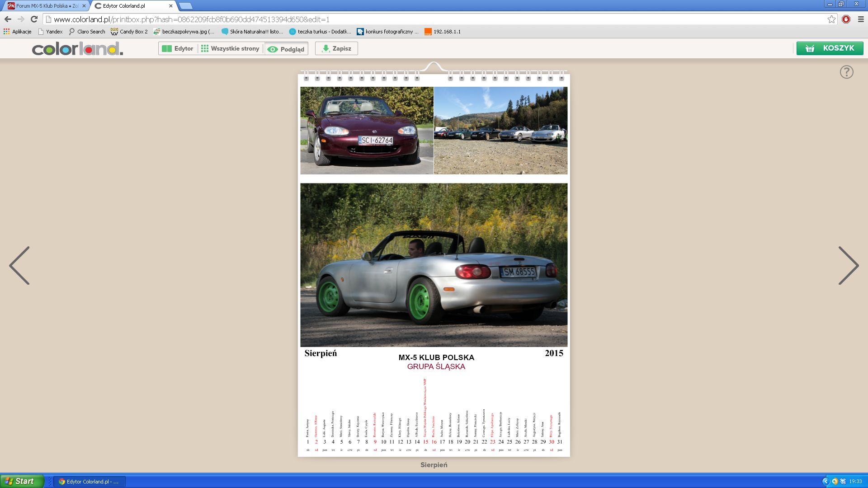This screenshot has height=488, width=868.
Task: Expand hidden system tray icons arrow
Action: pyautogui.click(x=826, y=482)
